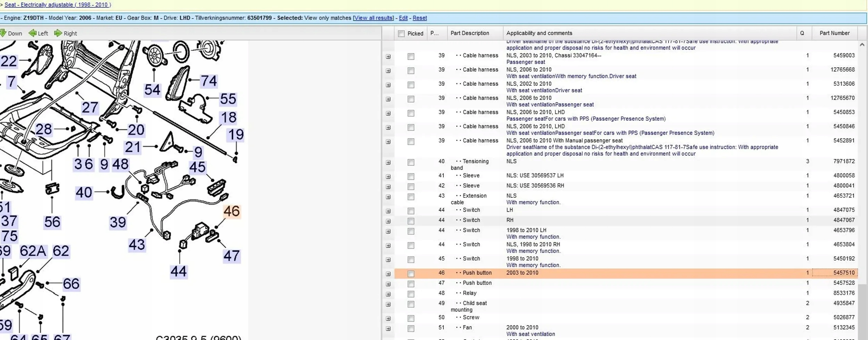Screen dimensions: 868x340
Task: Expand the Push button 47 row
Action: [388, 284]
